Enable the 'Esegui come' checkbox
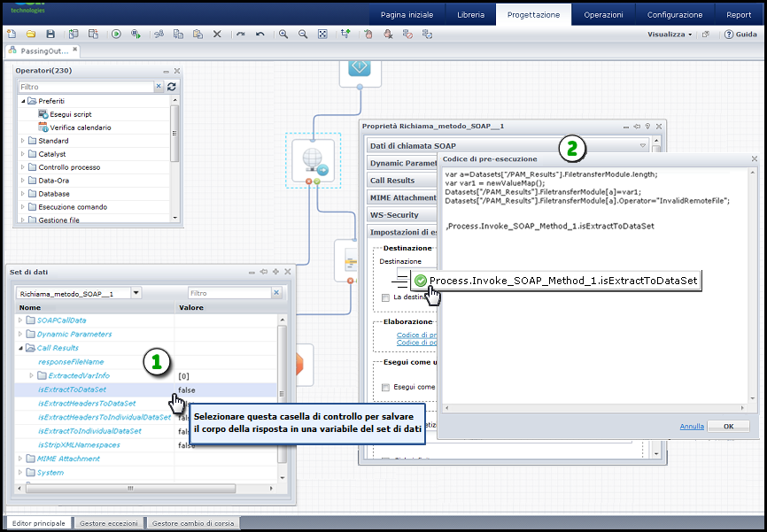This screenshot has width=767, height=532. click(x=385, y=388)
